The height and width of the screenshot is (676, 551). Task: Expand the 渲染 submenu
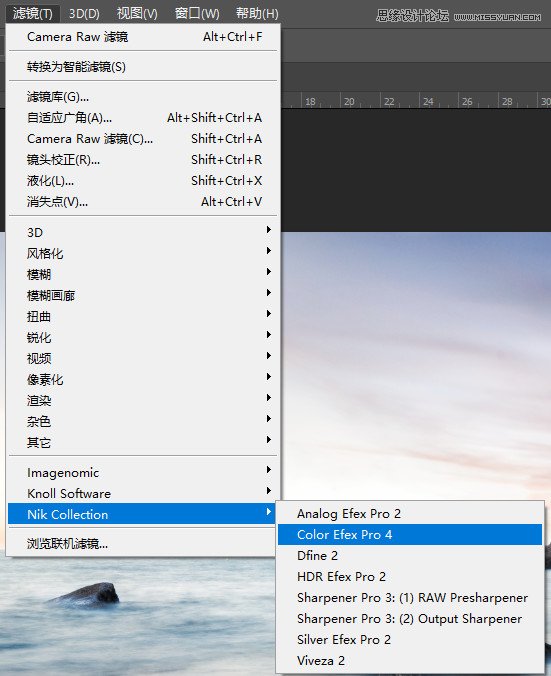pyautogui.click(x=143, y=401)
